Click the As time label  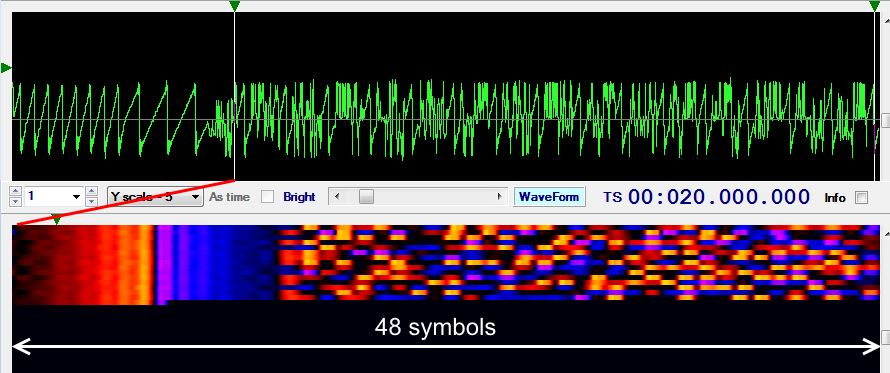pos(229,197)
